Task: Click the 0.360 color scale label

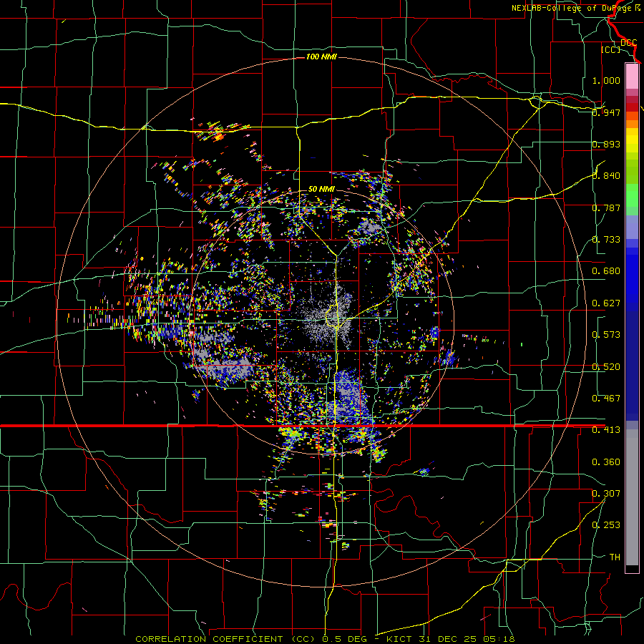Action: click(606, 462)
